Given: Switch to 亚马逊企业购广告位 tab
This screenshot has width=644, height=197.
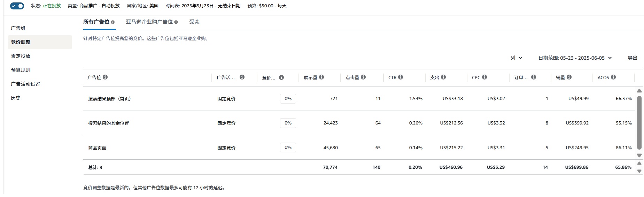Looking at the screenshot, I should click(x=152, y=22).
